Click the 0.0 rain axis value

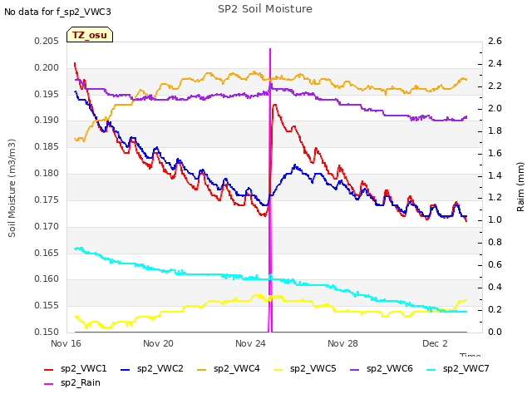495,332
